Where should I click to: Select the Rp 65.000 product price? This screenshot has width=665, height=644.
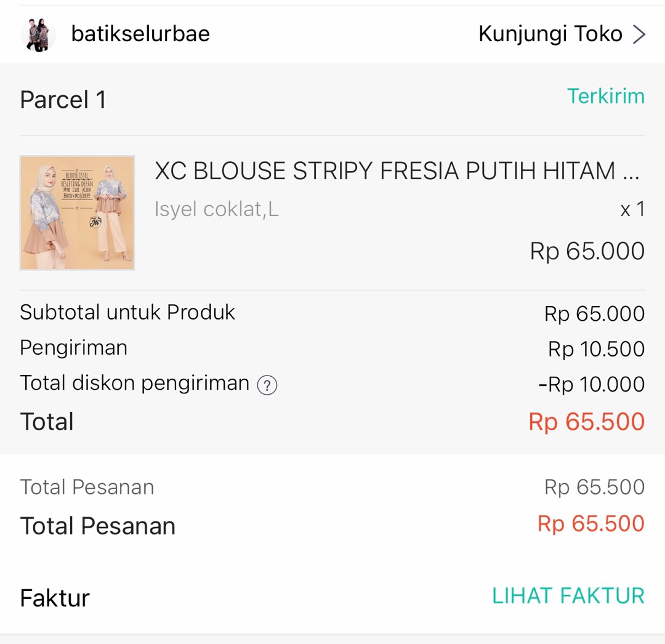tap(586, 251)
